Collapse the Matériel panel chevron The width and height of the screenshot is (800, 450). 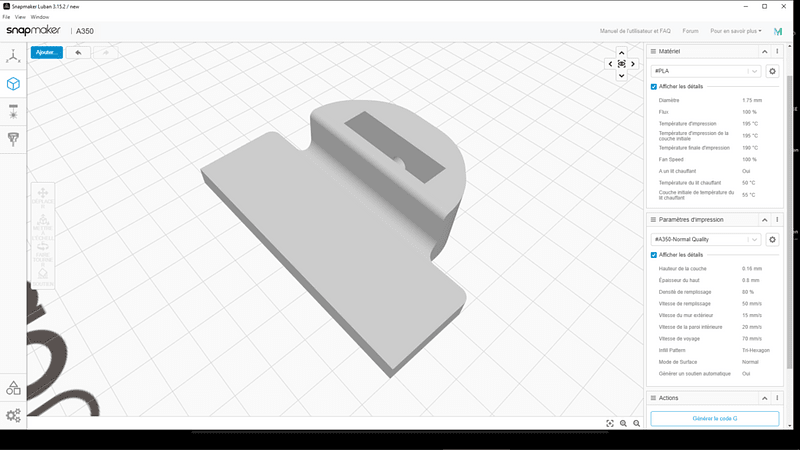click(x=764, y=52)
